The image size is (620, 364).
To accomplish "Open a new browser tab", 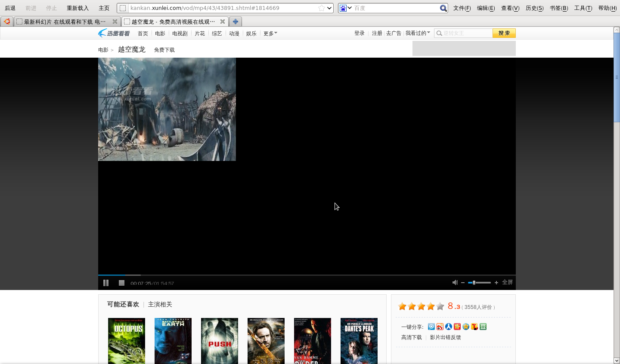I will pyautogui.click(x=235, y=22).
